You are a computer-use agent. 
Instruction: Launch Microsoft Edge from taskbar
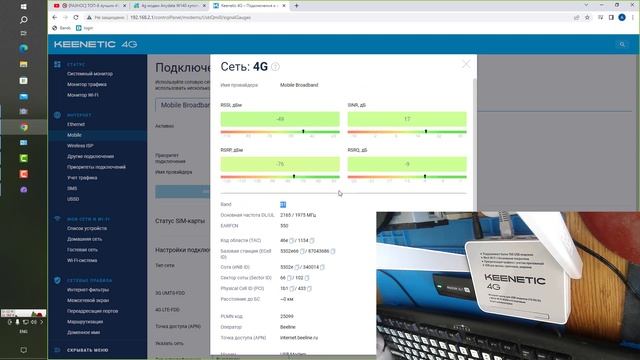tap(24, 48)
